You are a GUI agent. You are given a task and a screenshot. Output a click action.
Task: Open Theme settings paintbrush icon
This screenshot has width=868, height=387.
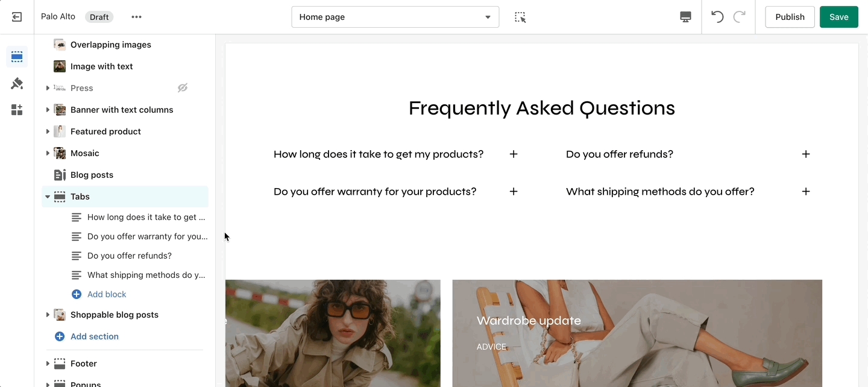pyautogui.click(x=17, y=84)
